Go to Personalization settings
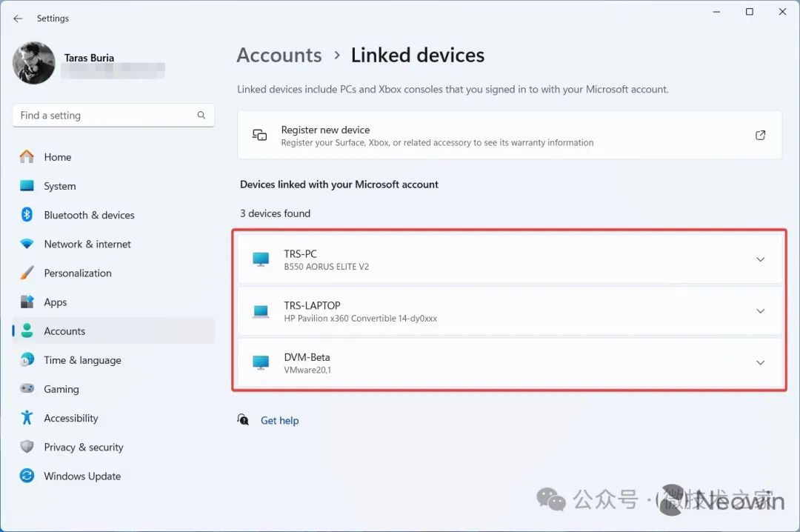 coord(113,273)
